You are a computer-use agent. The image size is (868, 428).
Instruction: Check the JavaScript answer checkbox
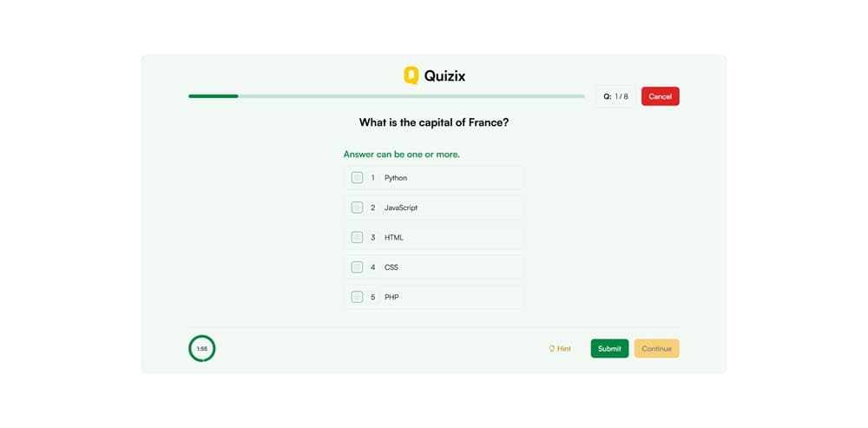tap(357, 207)
